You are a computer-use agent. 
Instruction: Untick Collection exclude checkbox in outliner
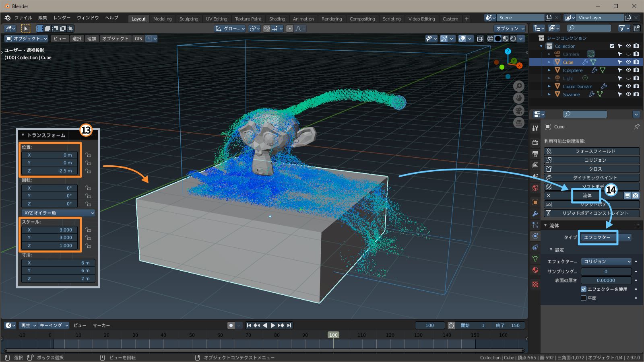point(612,46)
